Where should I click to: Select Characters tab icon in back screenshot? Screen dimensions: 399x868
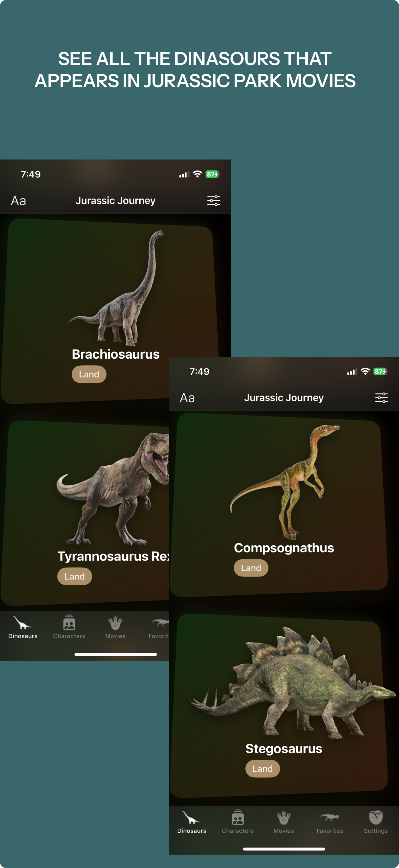69,622
